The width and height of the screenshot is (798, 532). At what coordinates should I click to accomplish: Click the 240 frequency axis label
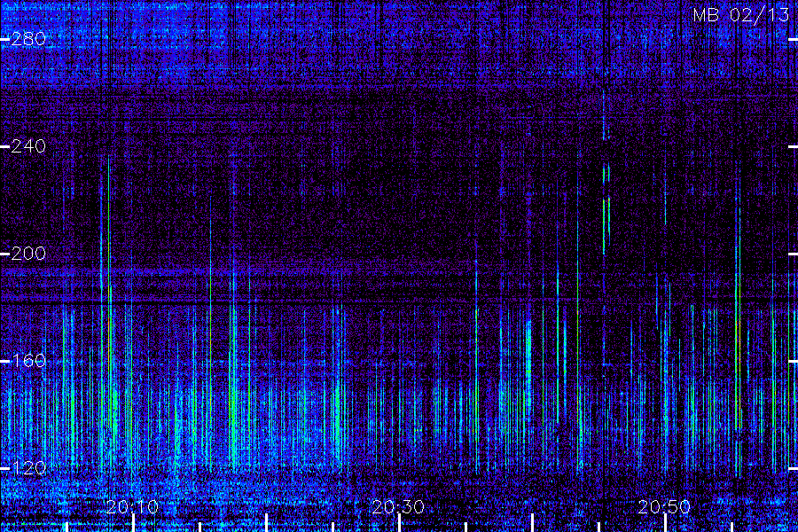(28, 146)
